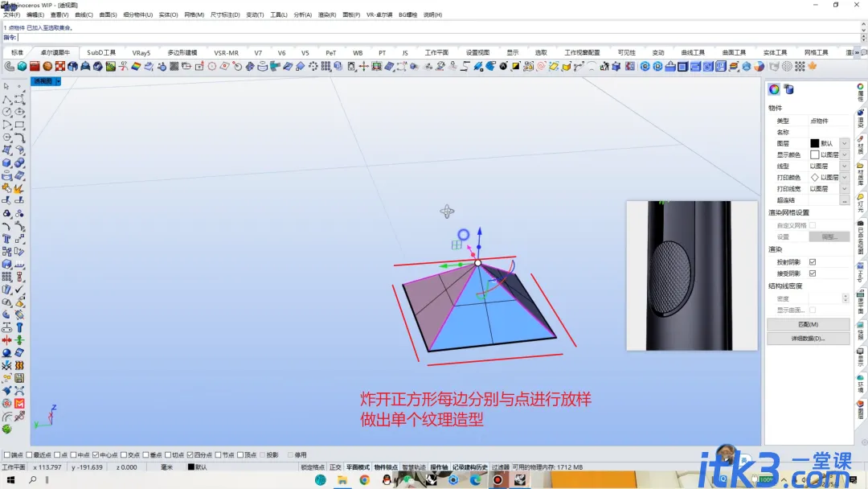Switch to the 多边形建模 toolbar tab

(182, 52)
